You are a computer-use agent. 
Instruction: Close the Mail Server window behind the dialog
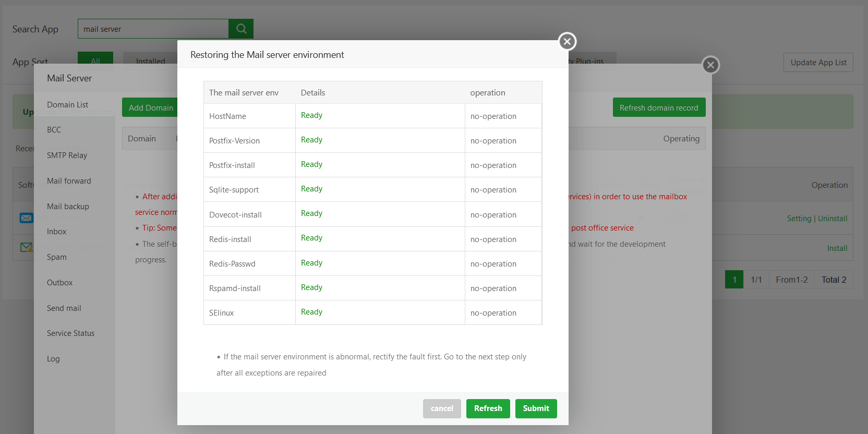(710, 65)
